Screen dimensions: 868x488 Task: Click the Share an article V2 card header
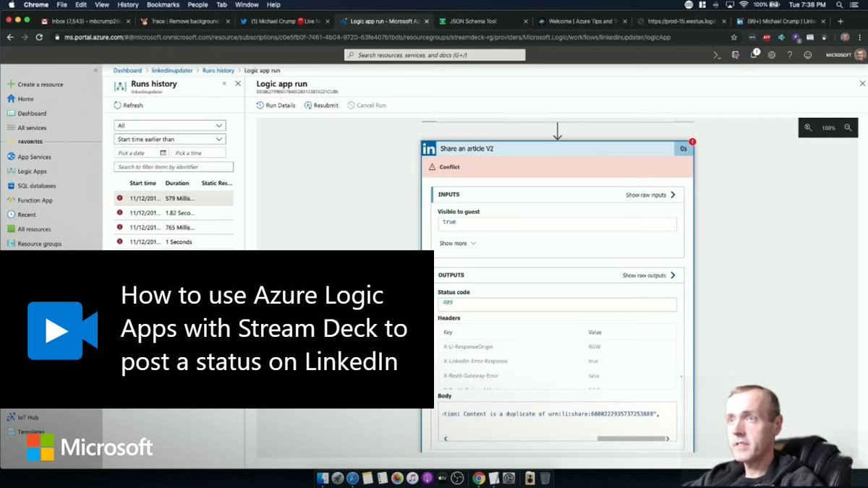tap(557, 148)
